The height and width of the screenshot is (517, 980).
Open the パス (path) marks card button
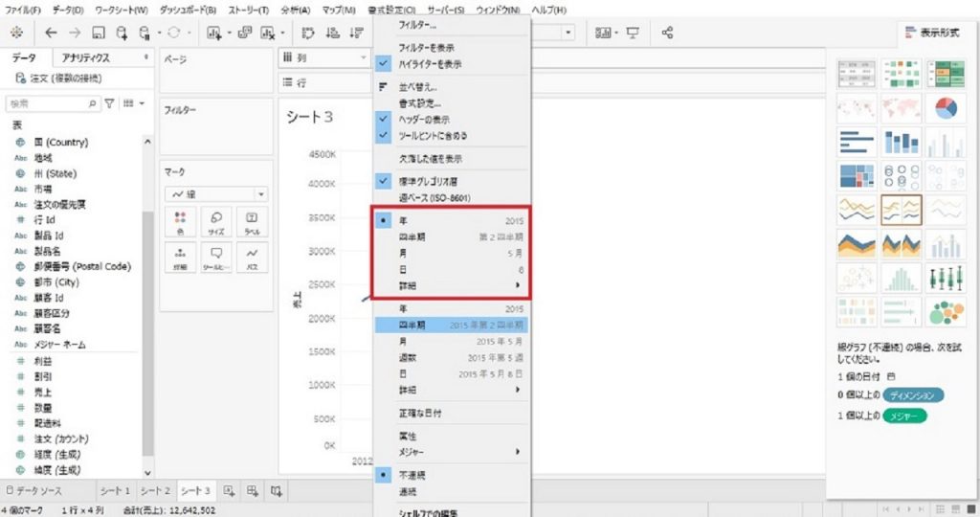[x=252, y=258]
